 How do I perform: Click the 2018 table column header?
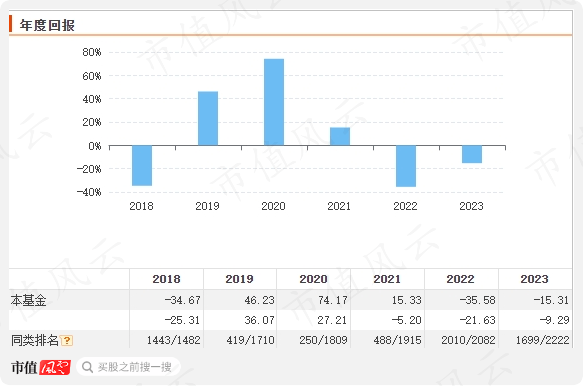pyautogui.click(x=166, y=279)
